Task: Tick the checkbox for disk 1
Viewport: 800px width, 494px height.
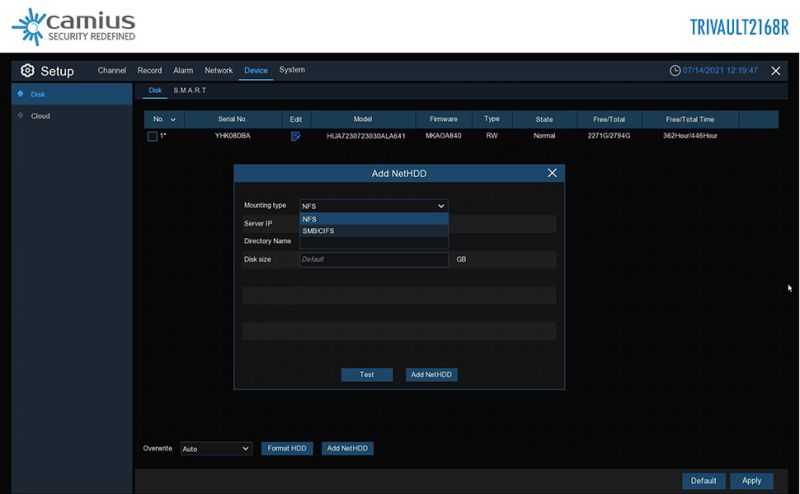Action: pyautogui.click(x=153, y=136)
